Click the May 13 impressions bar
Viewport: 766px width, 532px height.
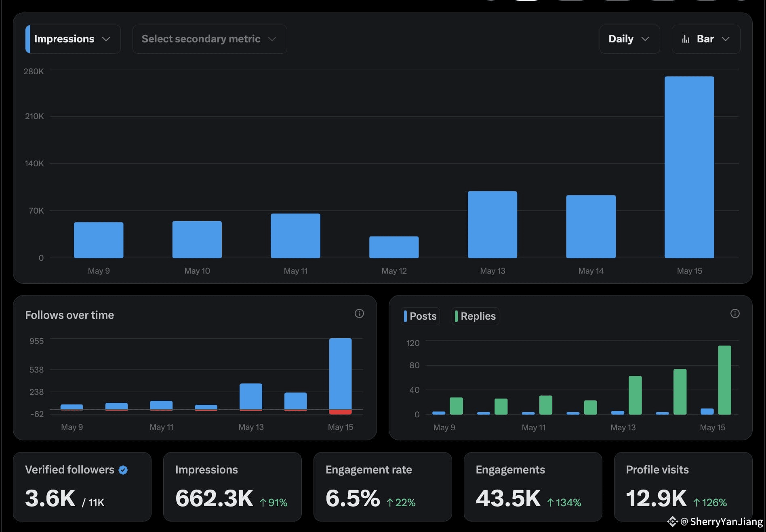(x=492, y=224)
